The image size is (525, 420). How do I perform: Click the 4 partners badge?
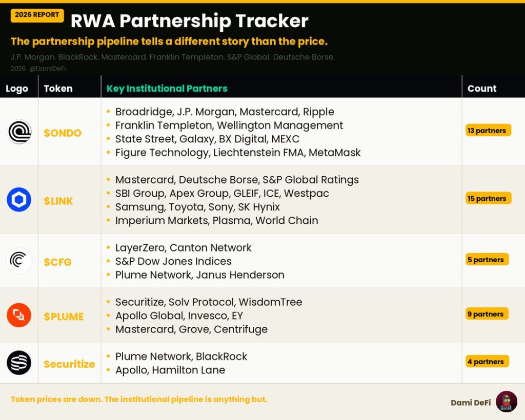[x=487, y=362]
